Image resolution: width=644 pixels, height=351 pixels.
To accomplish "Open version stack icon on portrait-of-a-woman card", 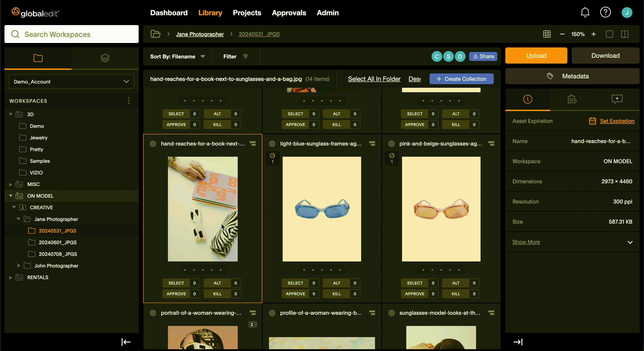I will (x=253, y=324).
